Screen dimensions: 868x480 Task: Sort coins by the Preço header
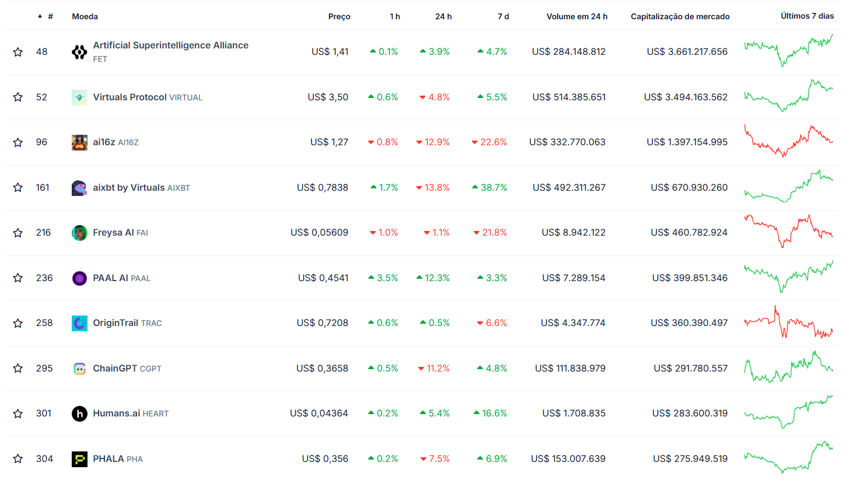click(x=339, y=16)
